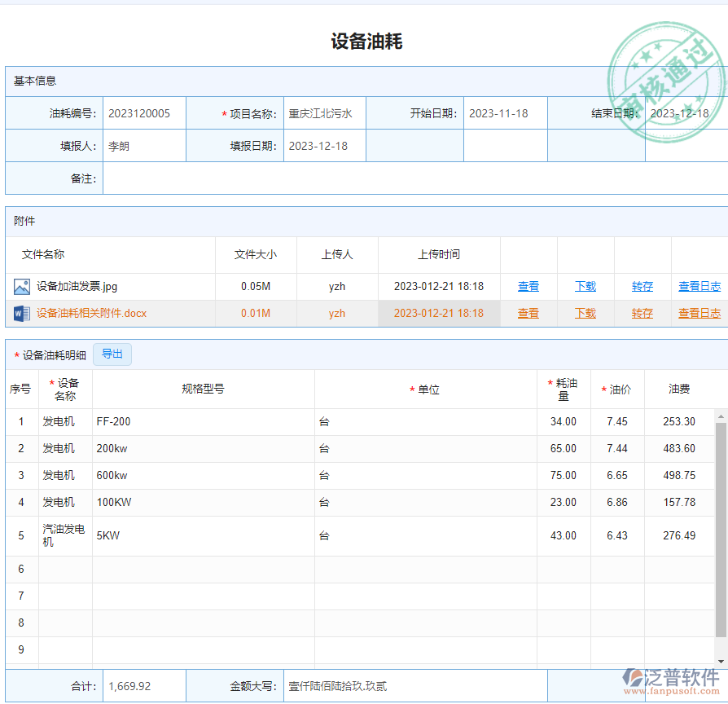Click 转存 for 设备加油发票.jpg
The width and height of the screenshot is (728, 704).
click(x=642, y=287)
